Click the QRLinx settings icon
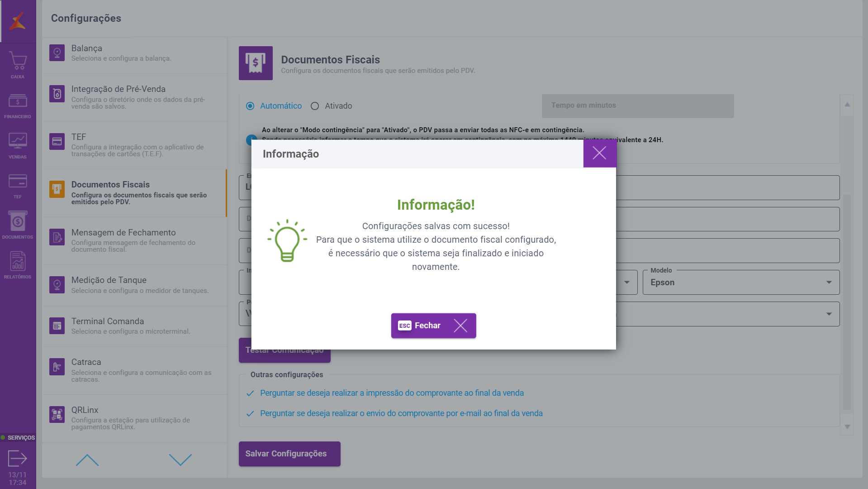Image resolution: width=868 pixels, height=489 pixels. pos(57,414)
